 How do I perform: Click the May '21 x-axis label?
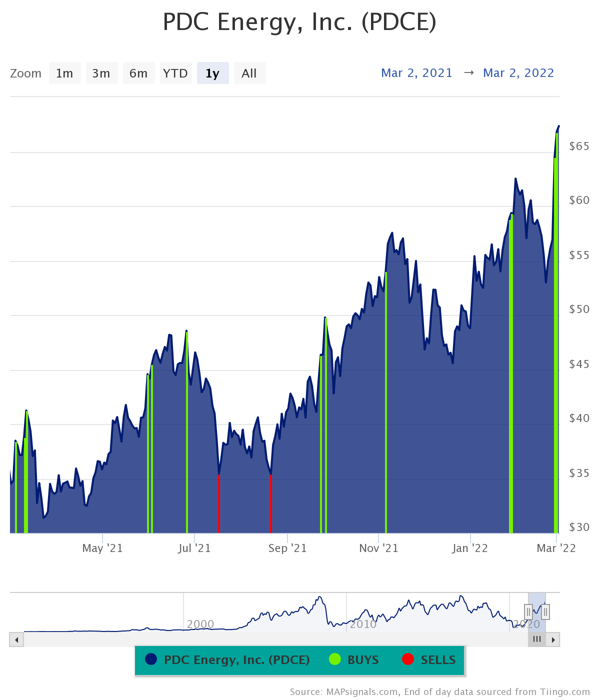(x=102, y=548)
